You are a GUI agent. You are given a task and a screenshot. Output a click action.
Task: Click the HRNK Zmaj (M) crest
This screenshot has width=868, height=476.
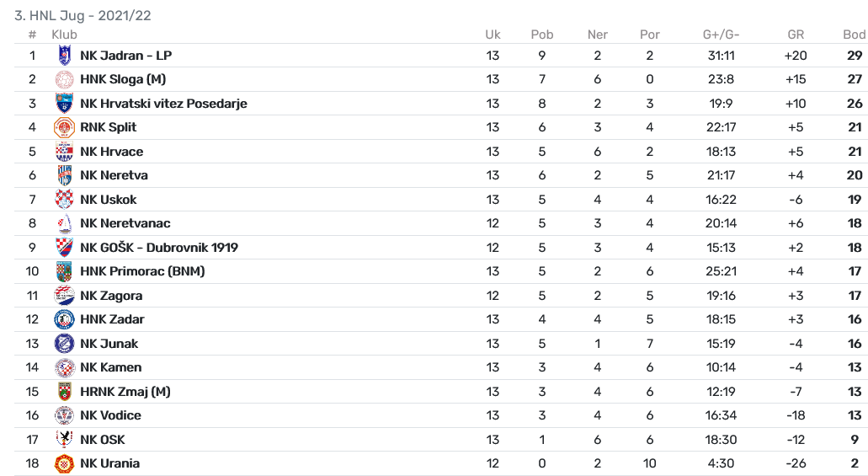click(x=64, y=392)
